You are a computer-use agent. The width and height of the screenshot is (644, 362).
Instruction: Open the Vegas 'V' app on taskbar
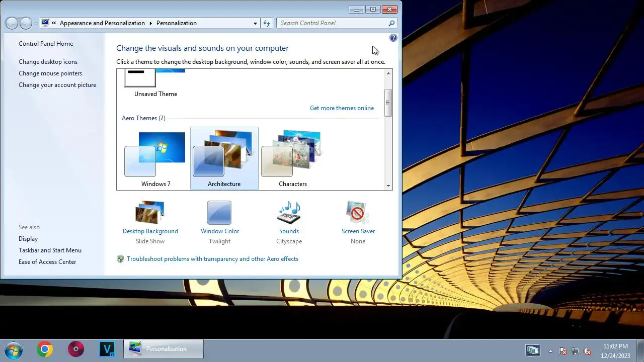pyautogui.click(x=107, y=349)
